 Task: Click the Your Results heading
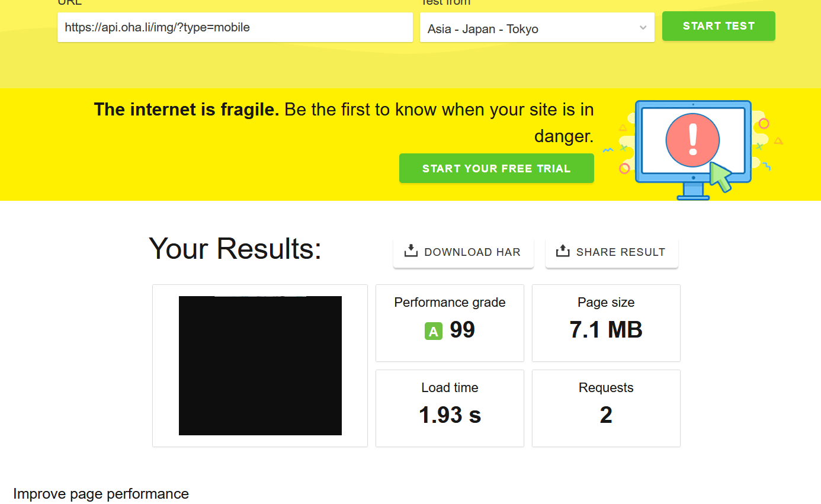pos(235,248)
